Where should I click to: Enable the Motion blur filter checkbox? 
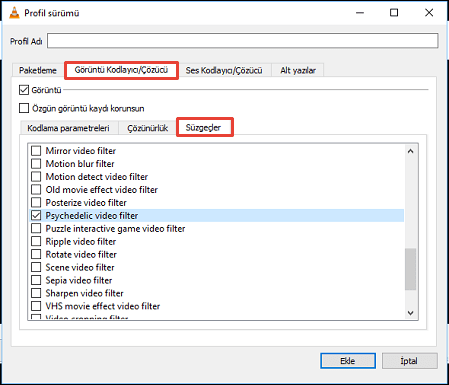36,164
